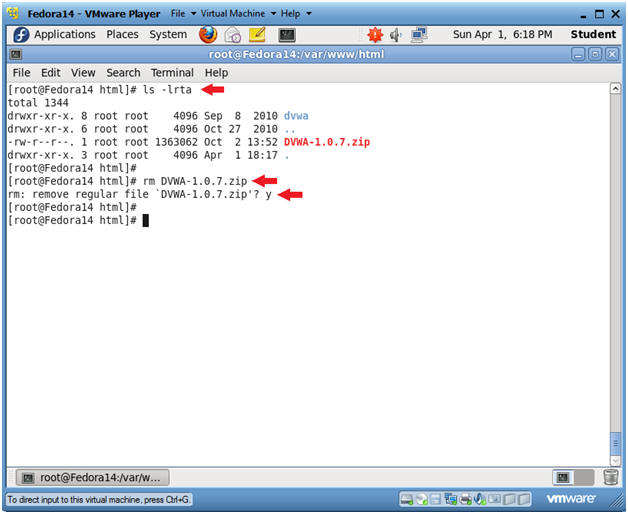Open the volume speaker icon
The height and width of the screenshot is (514, 628).
click(395, 35)
